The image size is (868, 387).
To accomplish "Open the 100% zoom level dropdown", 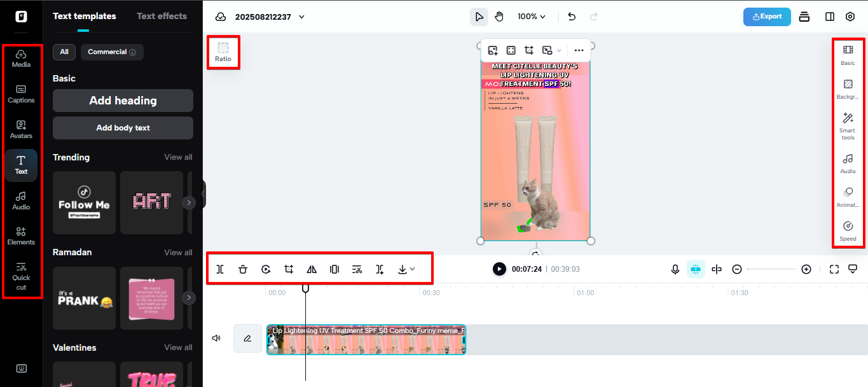I will click(532, 17).
